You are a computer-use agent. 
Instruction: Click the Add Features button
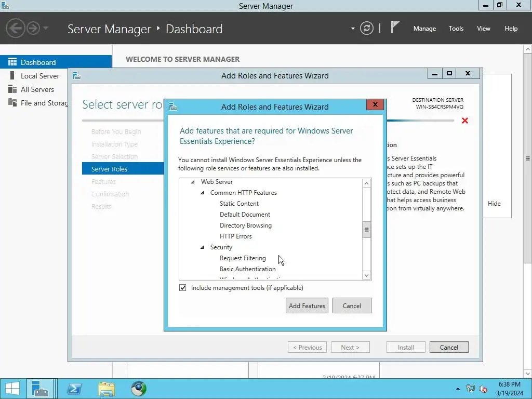[307, 305]
